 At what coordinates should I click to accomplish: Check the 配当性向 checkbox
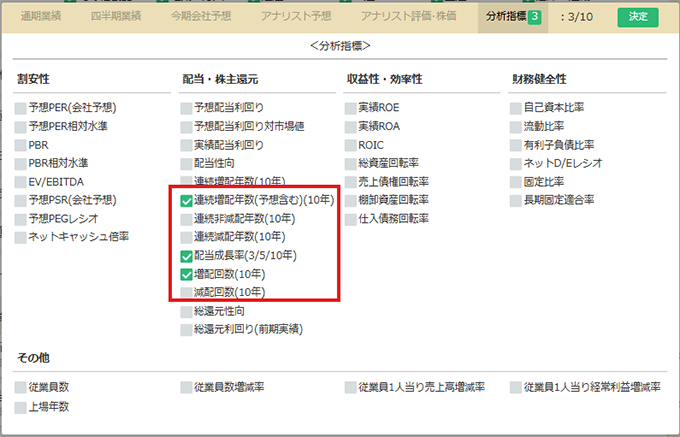coord(186,164)
